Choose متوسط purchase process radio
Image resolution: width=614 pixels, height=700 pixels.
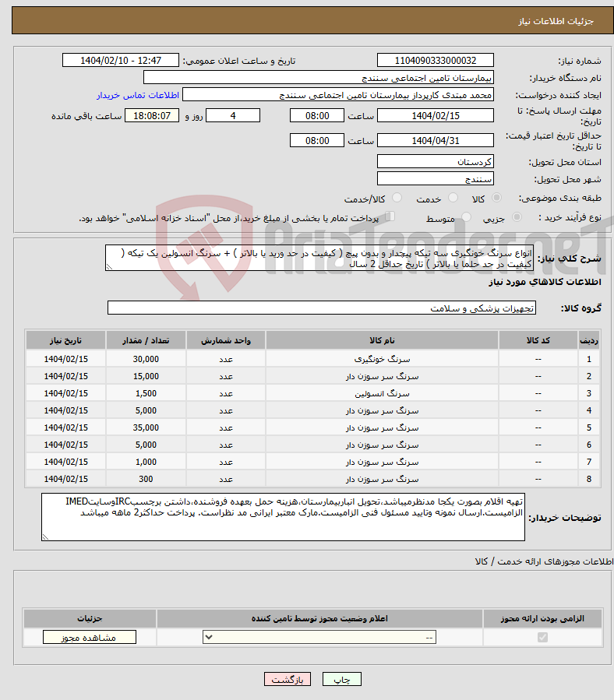point(466,217)
